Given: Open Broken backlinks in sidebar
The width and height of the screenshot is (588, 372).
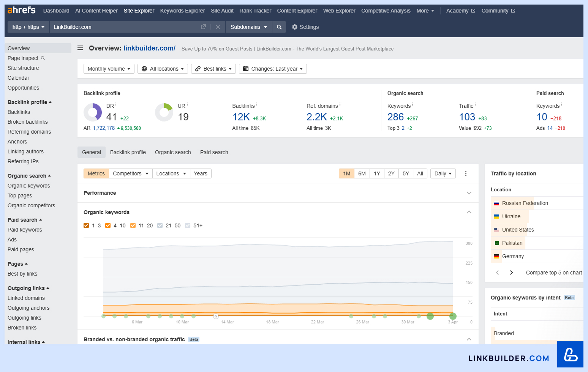Looking at the screenshot, I should tap(28, 122).
